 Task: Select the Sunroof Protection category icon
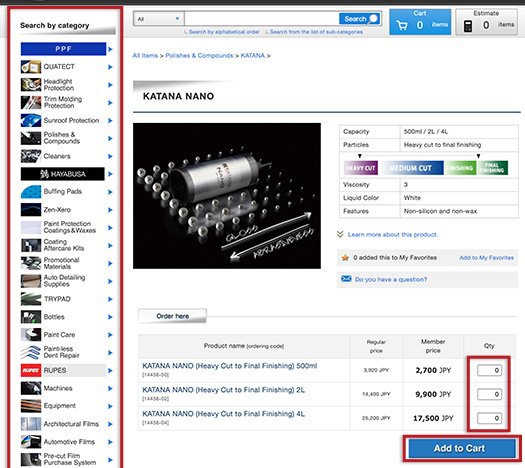31,121
